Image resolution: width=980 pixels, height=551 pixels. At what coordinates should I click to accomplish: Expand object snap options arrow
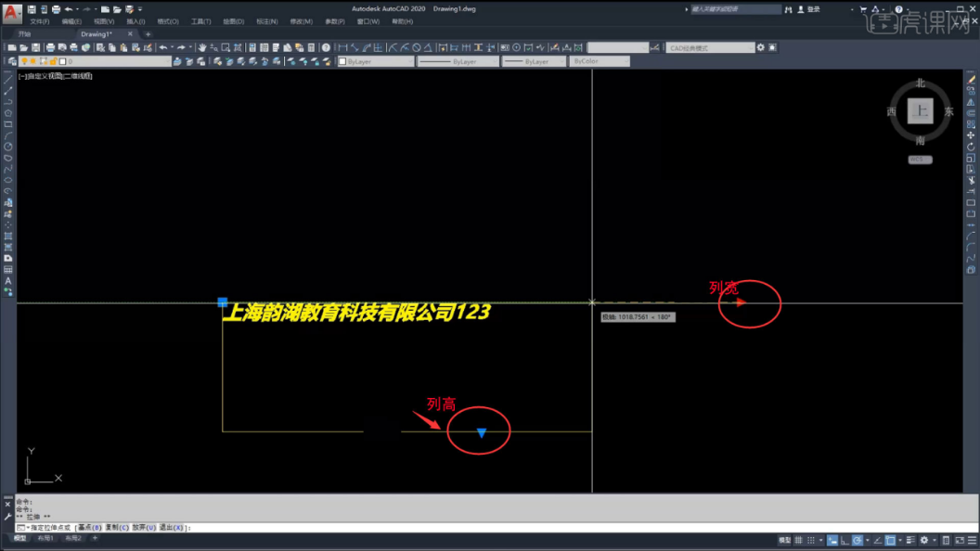tap(899, 541)
